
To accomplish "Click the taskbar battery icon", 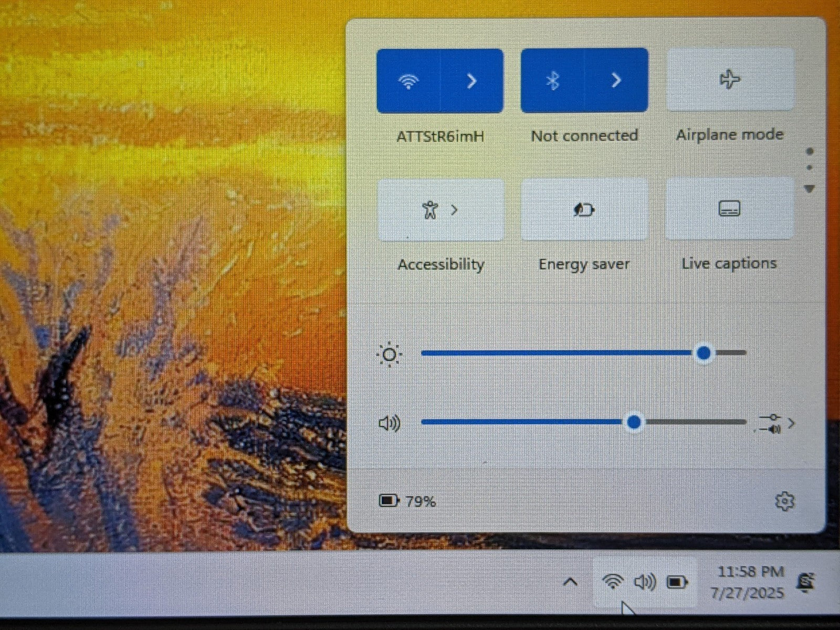I will coord(677,582).
